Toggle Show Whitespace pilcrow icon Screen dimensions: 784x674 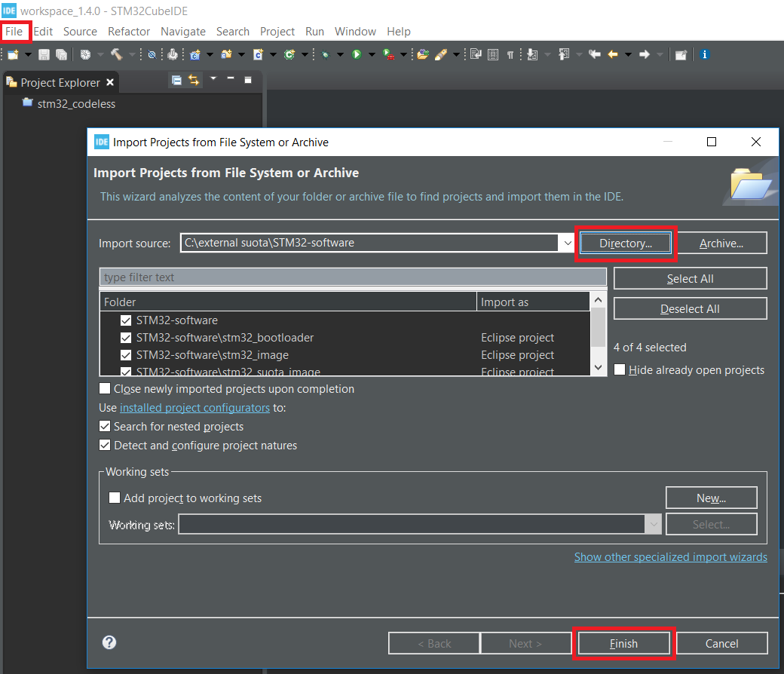[x=510, y=54]
